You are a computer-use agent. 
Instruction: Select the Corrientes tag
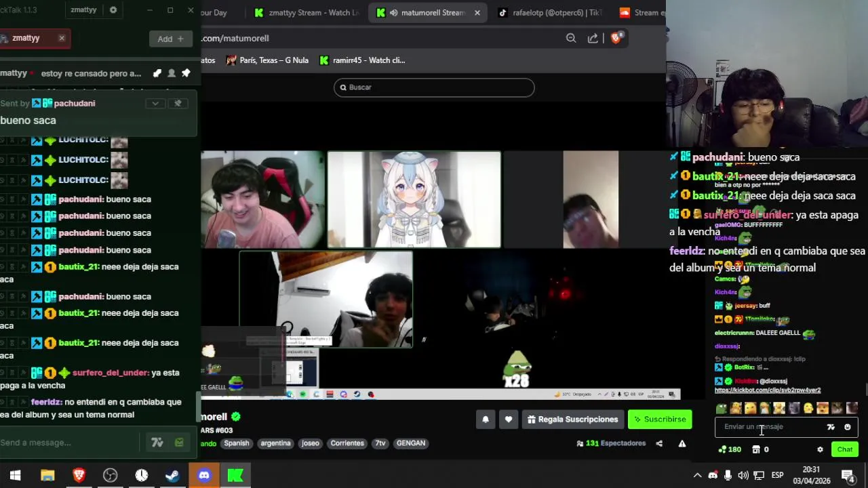[x=347, y=443]
